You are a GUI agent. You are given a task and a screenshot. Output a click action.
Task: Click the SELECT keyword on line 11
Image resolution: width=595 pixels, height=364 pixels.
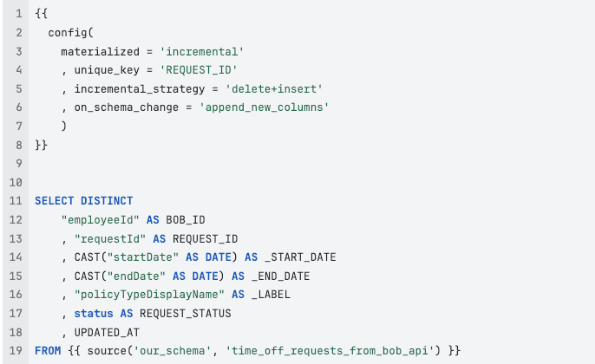pyautogui.click(x=54, y=201)
